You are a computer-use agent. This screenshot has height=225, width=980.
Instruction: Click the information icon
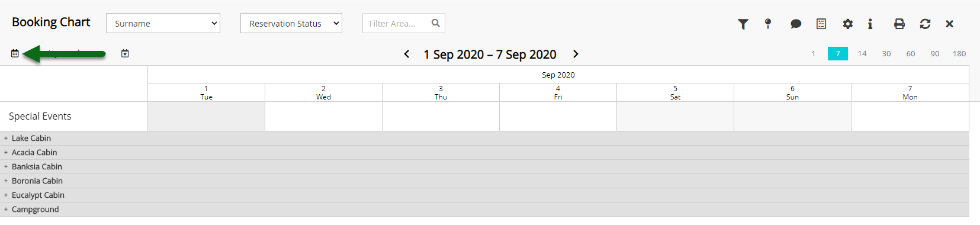pyautogui.click(x=870, y=24)
